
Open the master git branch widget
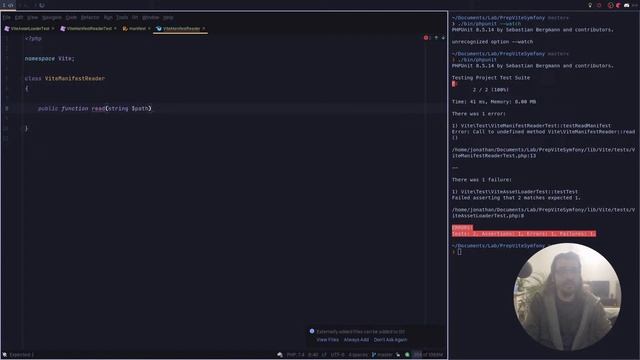[x=382, y=355]
